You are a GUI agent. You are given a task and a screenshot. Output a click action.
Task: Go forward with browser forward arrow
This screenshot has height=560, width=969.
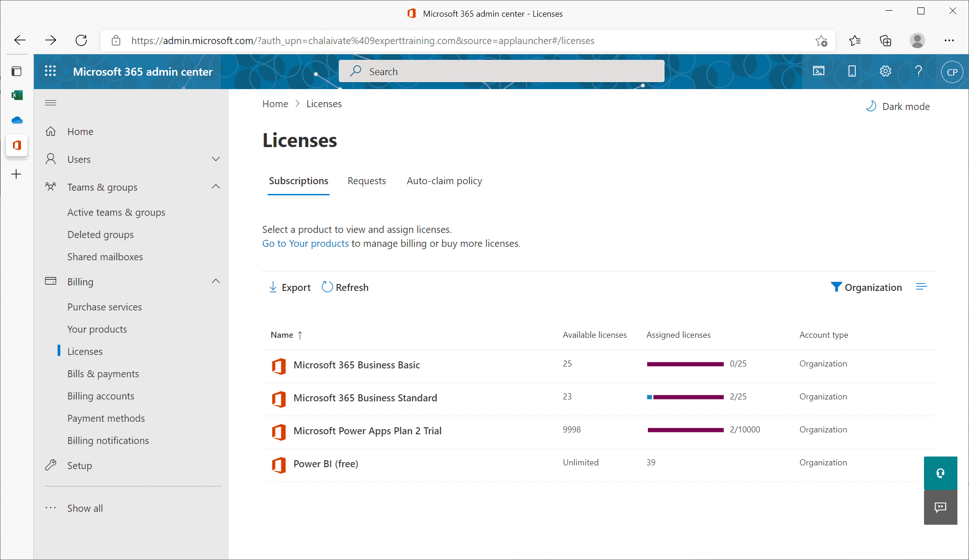click(51, 40)
